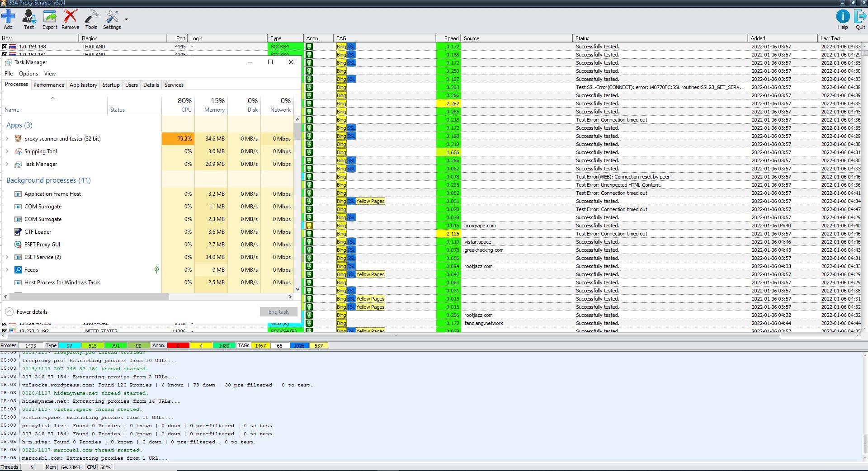868x471 pixels.
Task: Sort processes by Memory column
Action: coord(211,104)
